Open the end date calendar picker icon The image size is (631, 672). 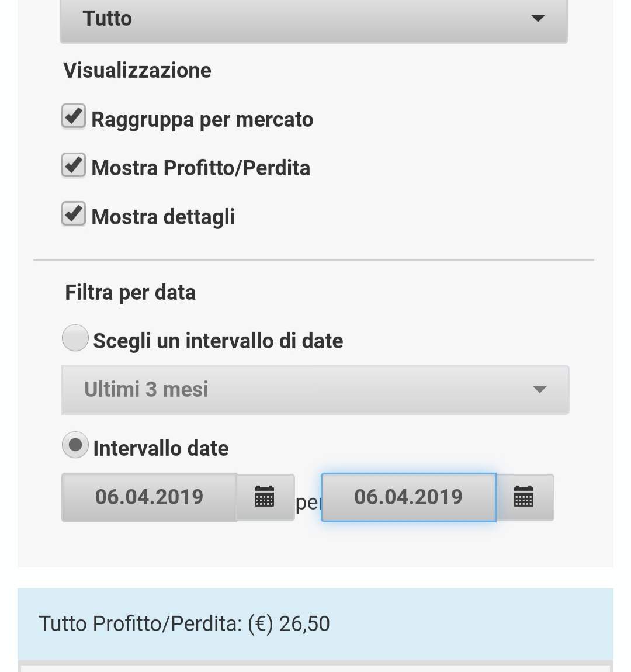tap(523, 497)
